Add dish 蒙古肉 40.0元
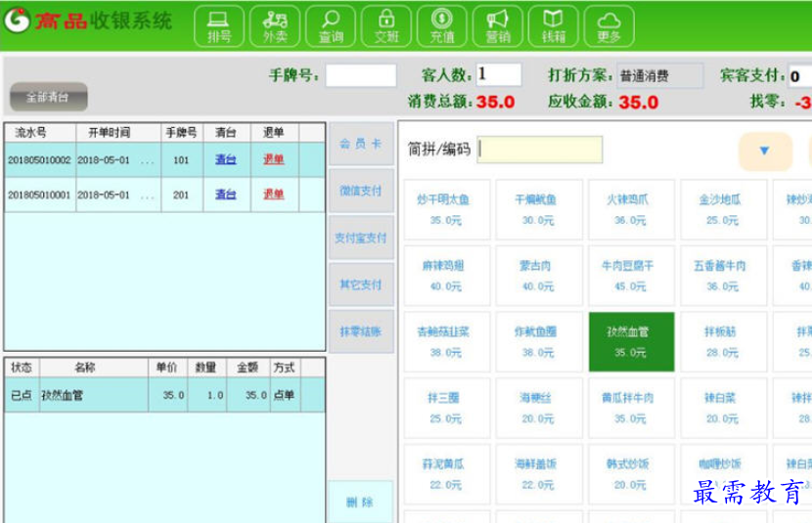 coord(539,276)
